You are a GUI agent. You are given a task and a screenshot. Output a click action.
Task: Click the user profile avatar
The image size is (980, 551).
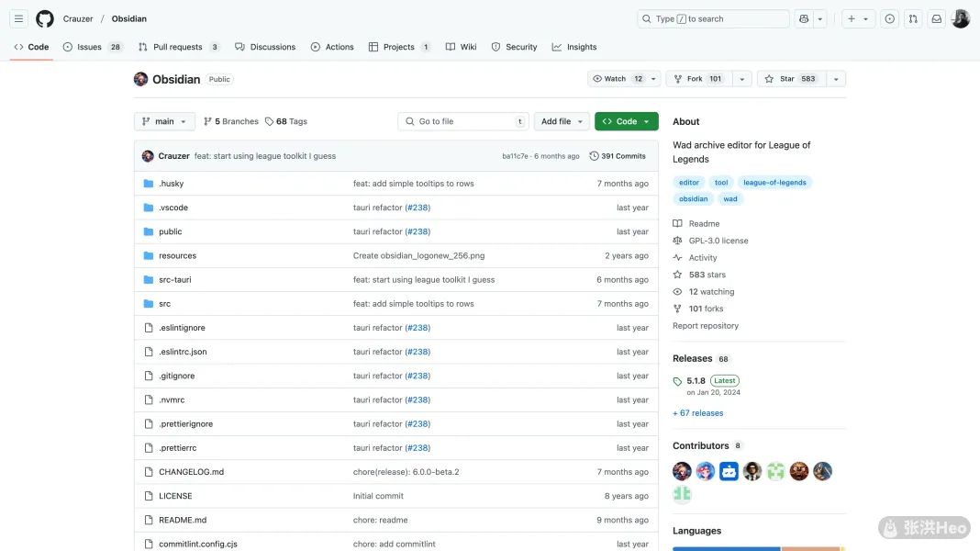(x=960, y=18)
